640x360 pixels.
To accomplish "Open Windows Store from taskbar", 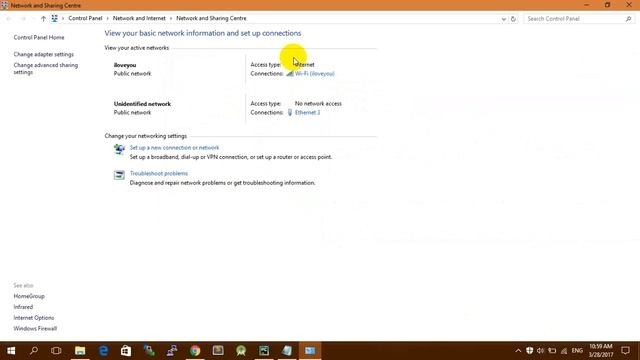I will click(126, 351).
